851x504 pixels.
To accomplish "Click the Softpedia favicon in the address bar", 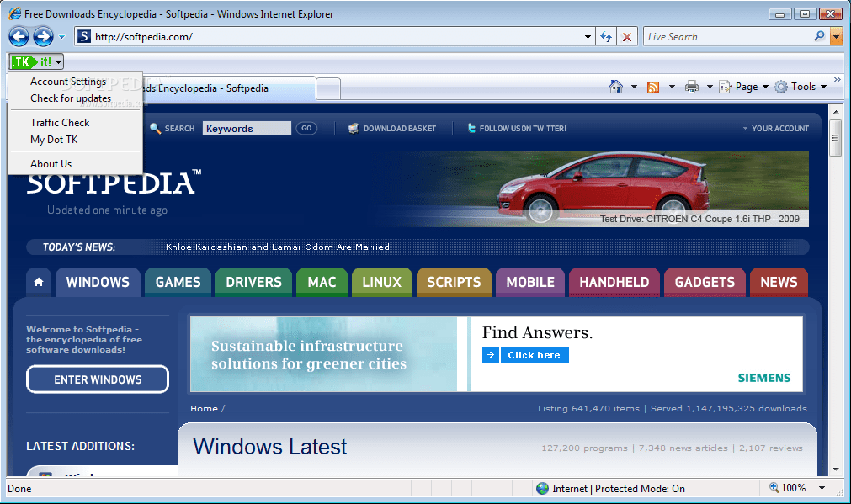I will coord(83,36).
